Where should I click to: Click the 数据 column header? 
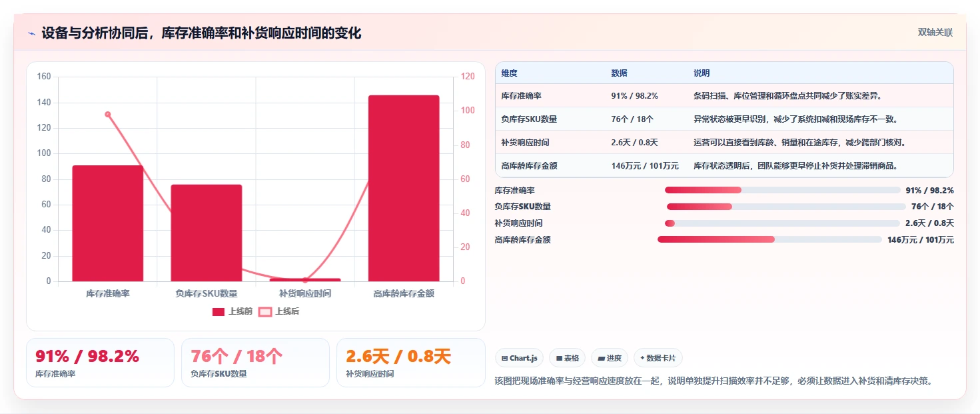[619, 73]
